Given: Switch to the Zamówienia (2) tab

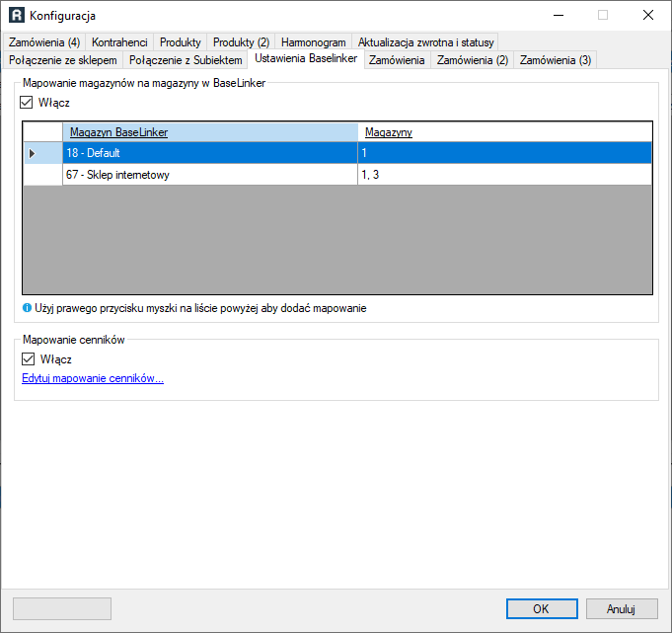Looking at the screenshot, I should tap(473, 60).
